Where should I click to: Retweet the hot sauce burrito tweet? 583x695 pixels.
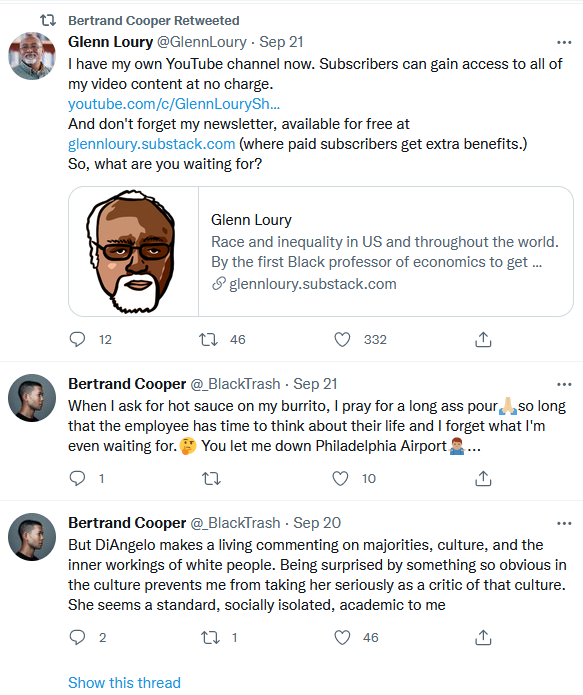tap(211, 479)
